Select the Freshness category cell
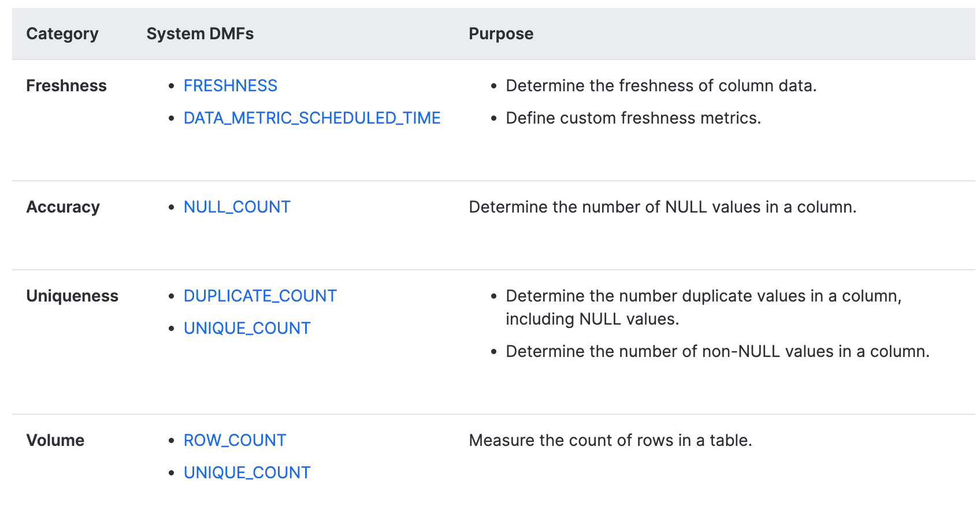The height and width of the screenshot is (506, 980). coord(66,85)
